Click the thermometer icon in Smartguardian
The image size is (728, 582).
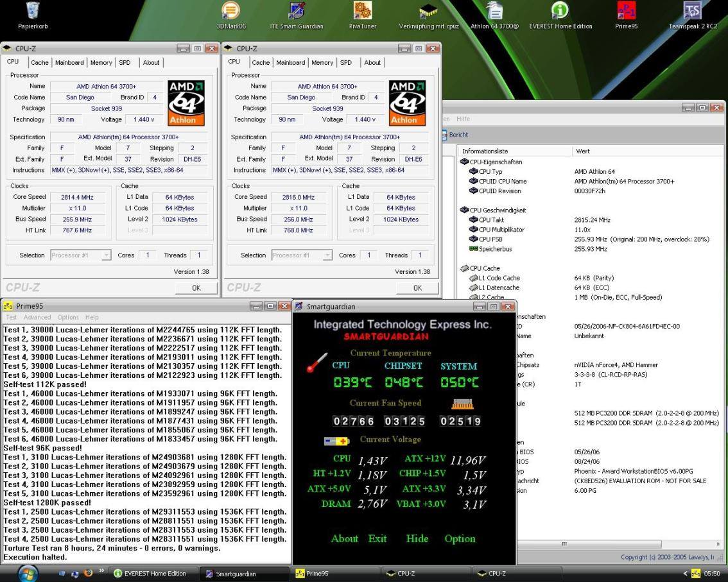[317, 363]
